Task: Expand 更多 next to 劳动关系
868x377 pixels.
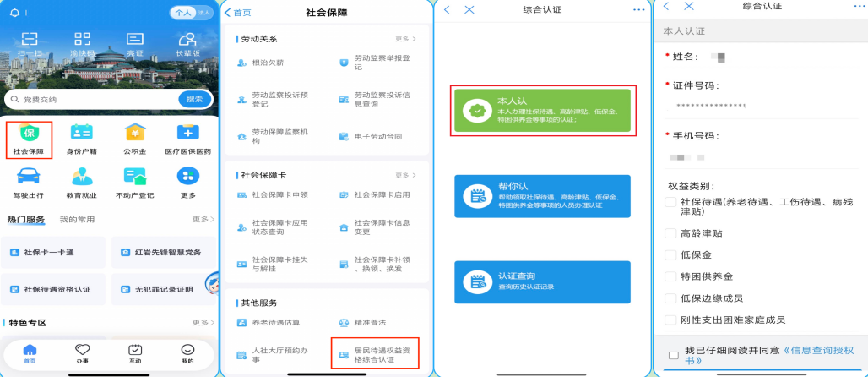Action: click(405, 39)
